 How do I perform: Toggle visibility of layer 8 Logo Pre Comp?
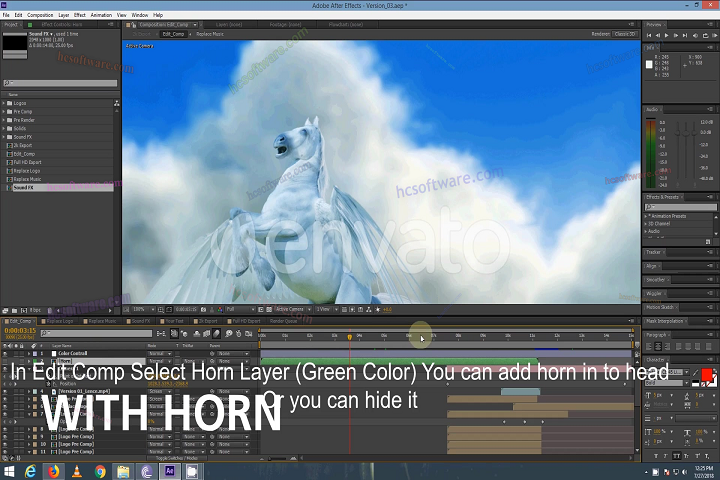pyautogui.click(x=5, y=429)
